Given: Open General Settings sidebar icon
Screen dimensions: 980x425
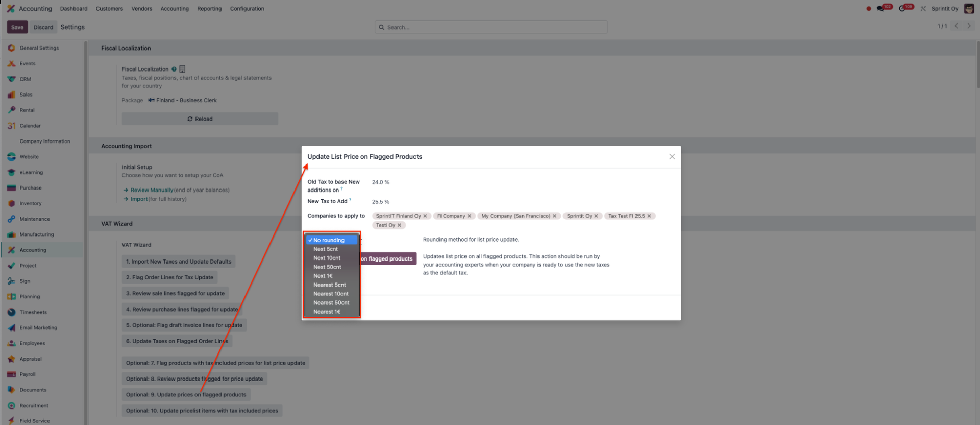Looking at the screenshot, I should click(11, 48).
